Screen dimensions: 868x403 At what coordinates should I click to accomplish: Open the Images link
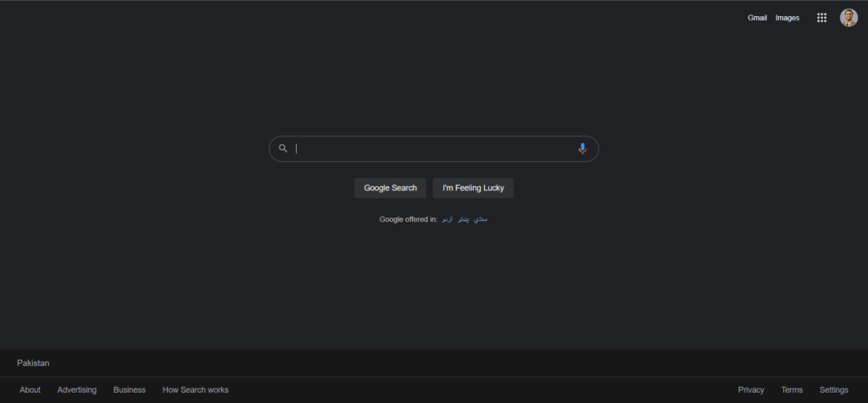click(x=787, y=18)
